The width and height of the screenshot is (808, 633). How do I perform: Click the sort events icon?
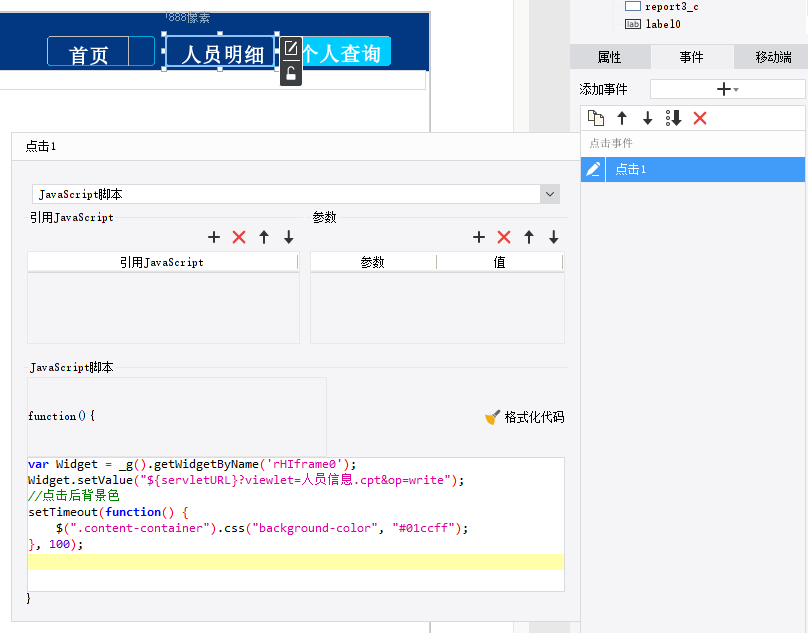pyautogui.click(x=674, y=118)
